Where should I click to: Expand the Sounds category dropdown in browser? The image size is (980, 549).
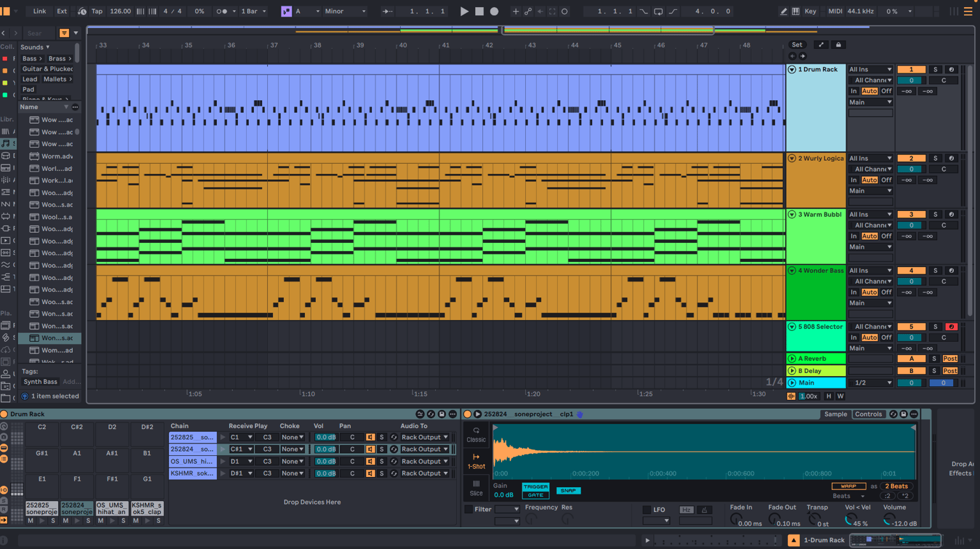tap(35, 47)
